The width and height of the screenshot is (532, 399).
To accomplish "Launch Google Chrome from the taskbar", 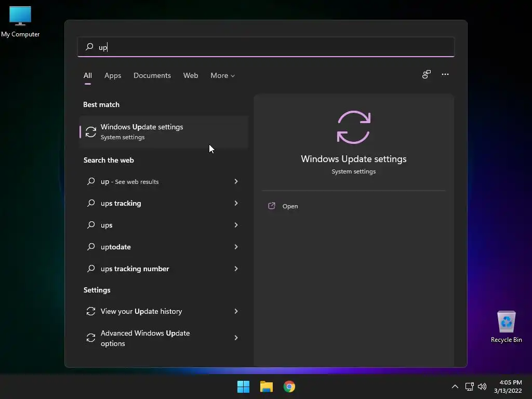I will [x=289, y=387].
